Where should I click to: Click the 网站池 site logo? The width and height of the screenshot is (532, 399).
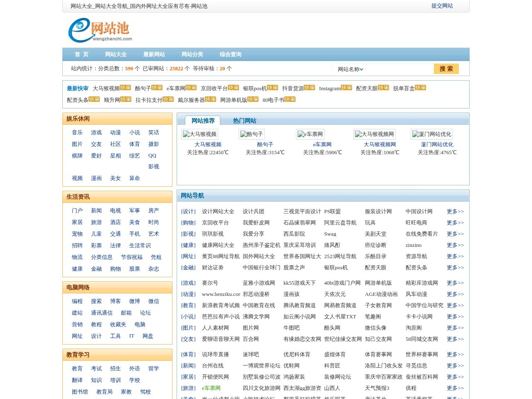point(100,30)
